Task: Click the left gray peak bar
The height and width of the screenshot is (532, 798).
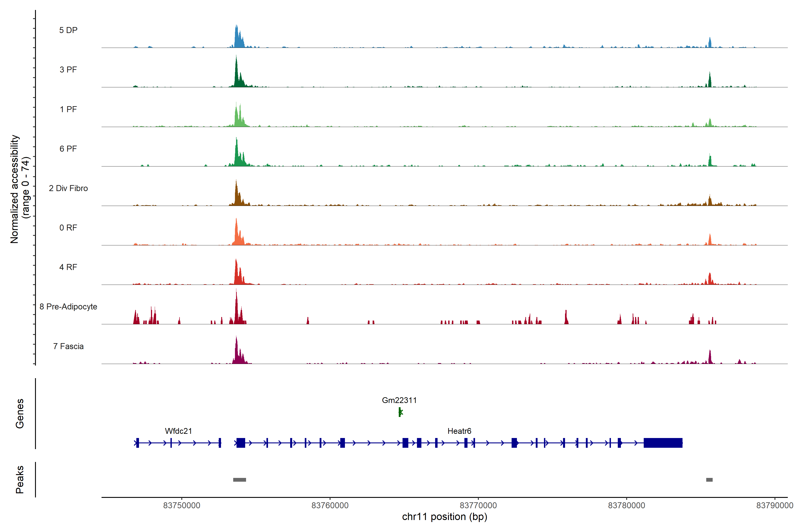Action: point(240,480)
